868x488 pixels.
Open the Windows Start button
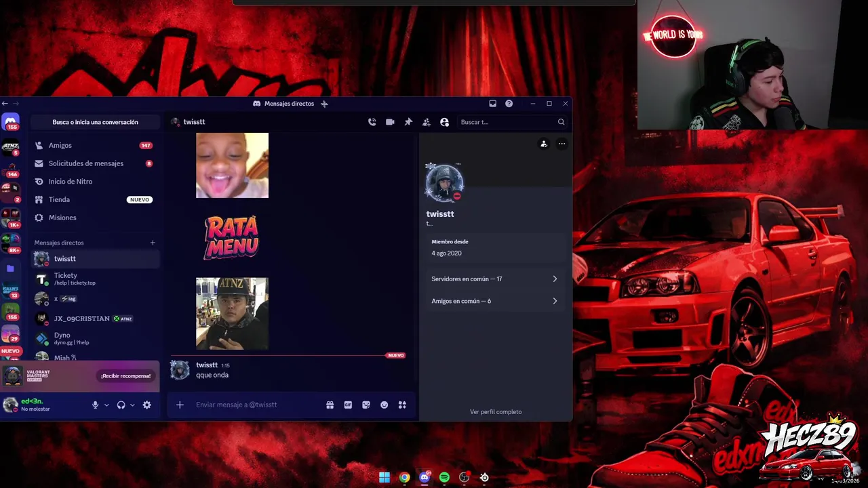384,477
